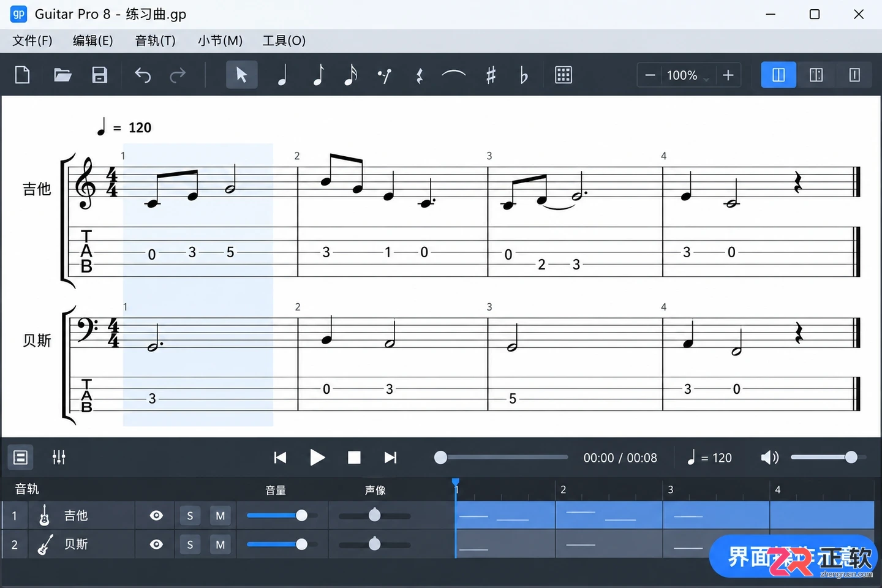Open the 小节(M) menu

click(x=220, y=40)
